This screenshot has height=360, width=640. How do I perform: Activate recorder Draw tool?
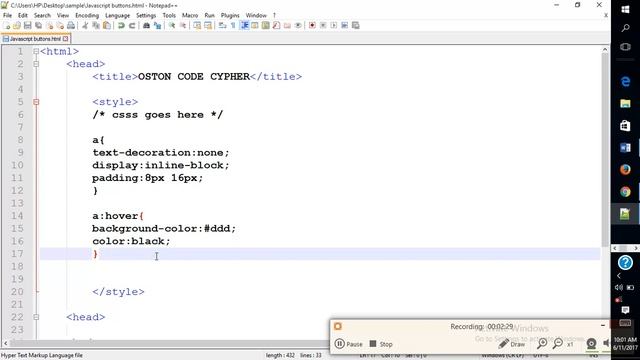click(512, 344)
